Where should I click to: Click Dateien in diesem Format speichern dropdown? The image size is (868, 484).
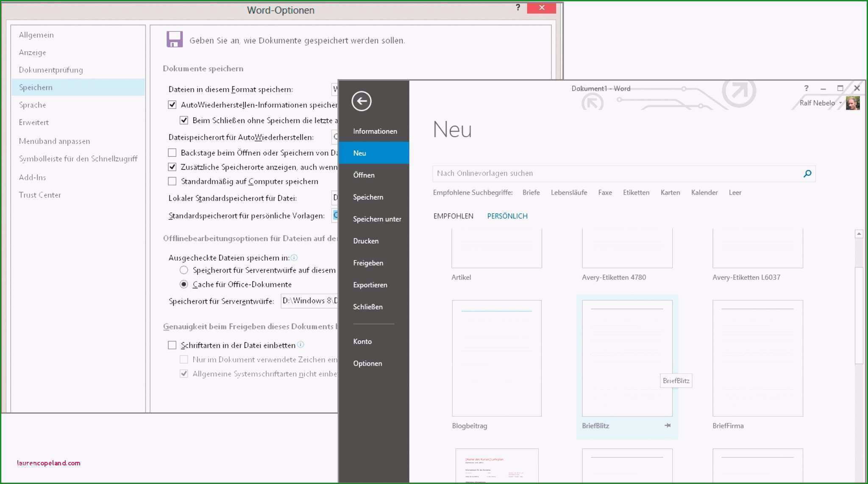(337, 89)
